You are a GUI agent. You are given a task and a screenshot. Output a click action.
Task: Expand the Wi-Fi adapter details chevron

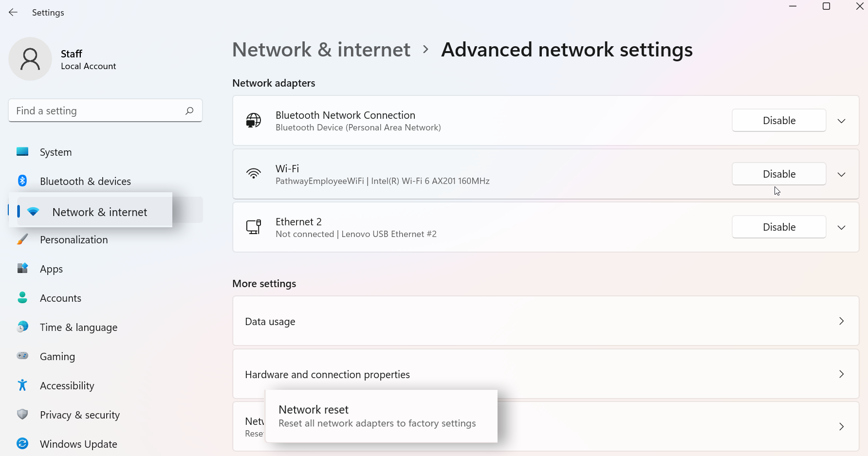point(841,174)
